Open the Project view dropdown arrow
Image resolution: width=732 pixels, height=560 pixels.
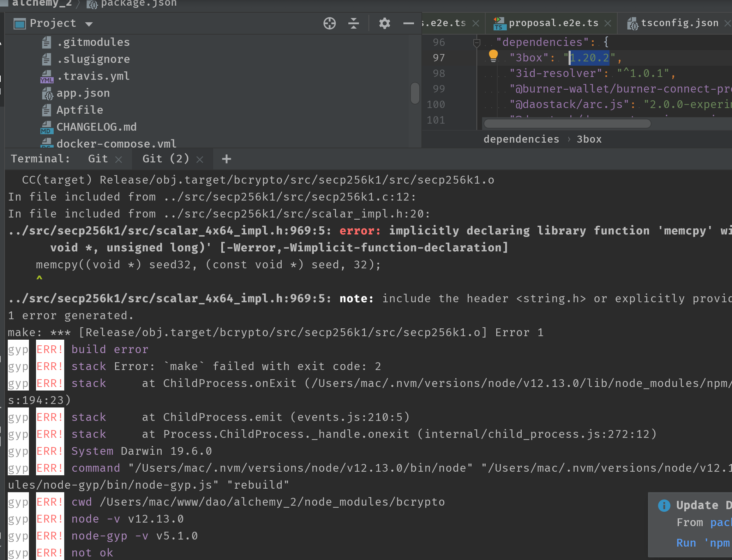(x=89, y=24)
